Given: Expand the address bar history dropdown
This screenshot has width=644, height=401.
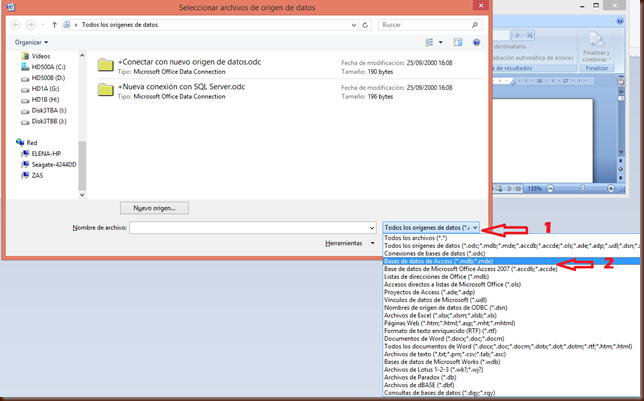Looking at the screenshot, I should click(354, 25).
